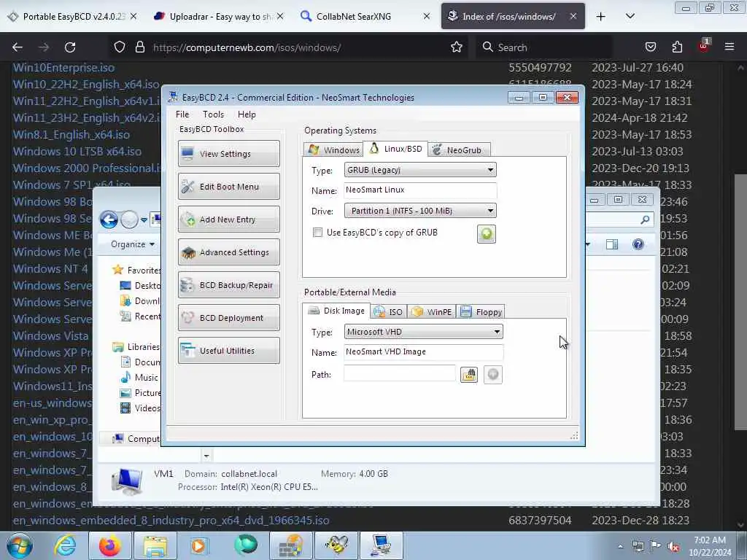Click the Windows Start orb
The image size is (747, 560).
coord(20,545)
